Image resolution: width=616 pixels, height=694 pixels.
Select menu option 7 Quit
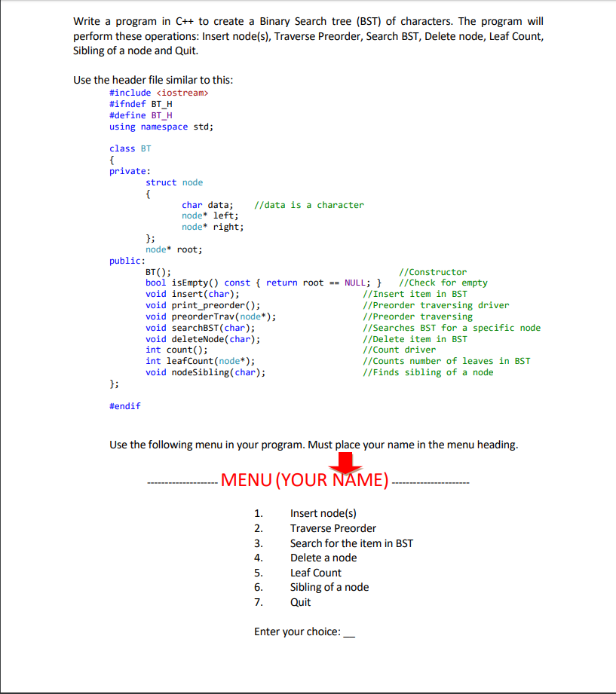point(302,602)
